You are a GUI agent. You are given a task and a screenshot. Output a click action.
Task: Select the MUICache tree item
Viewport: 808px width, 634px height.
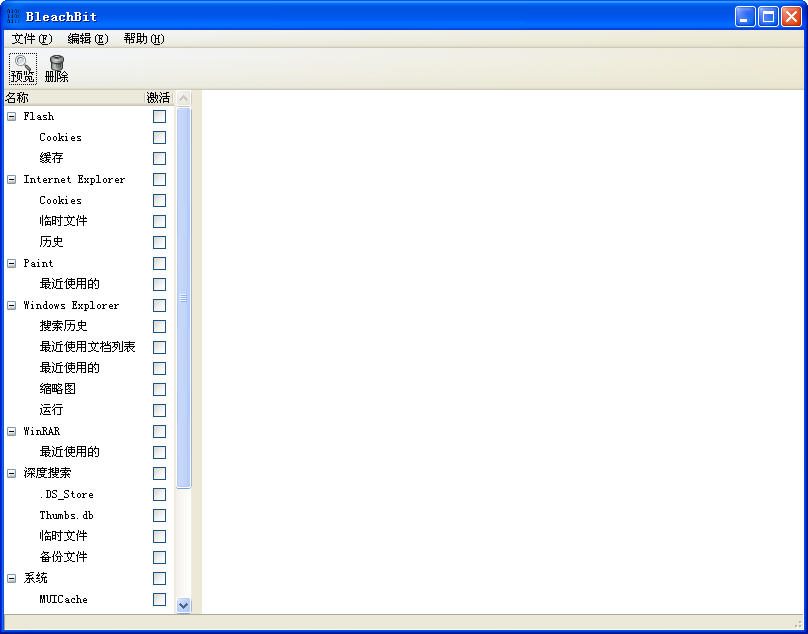pos(63,599)
